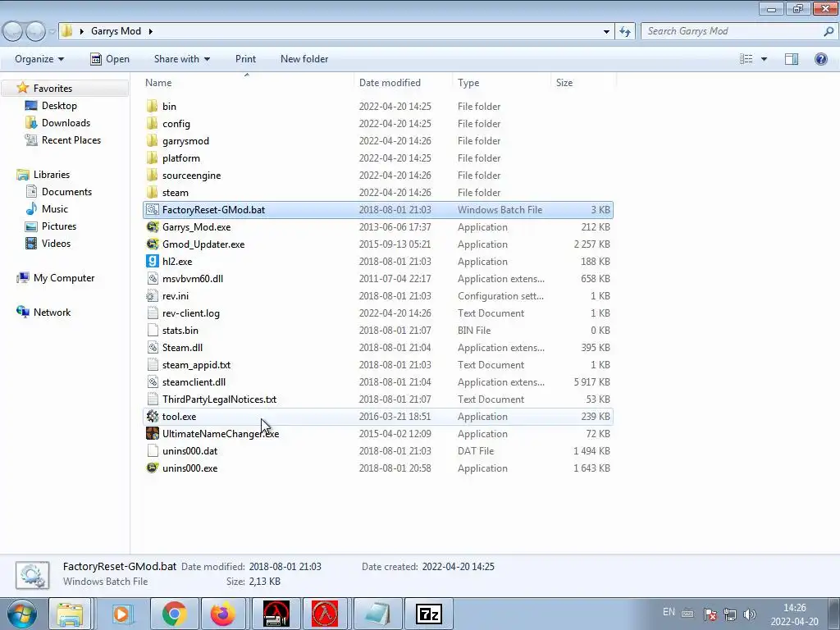Screen dimensions: 840x630
Task: Click the steam folder icon
Action: (152, 192)
